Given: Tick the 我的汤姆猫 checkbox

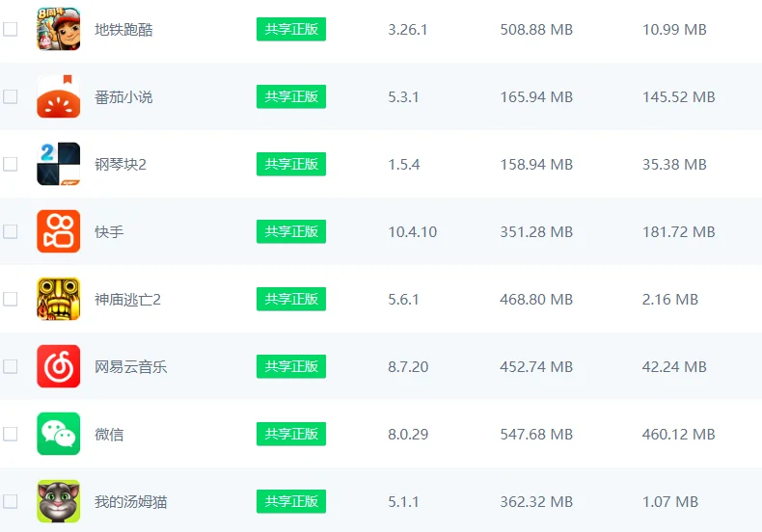Looking at the screenshot, I should coord(11,501).
